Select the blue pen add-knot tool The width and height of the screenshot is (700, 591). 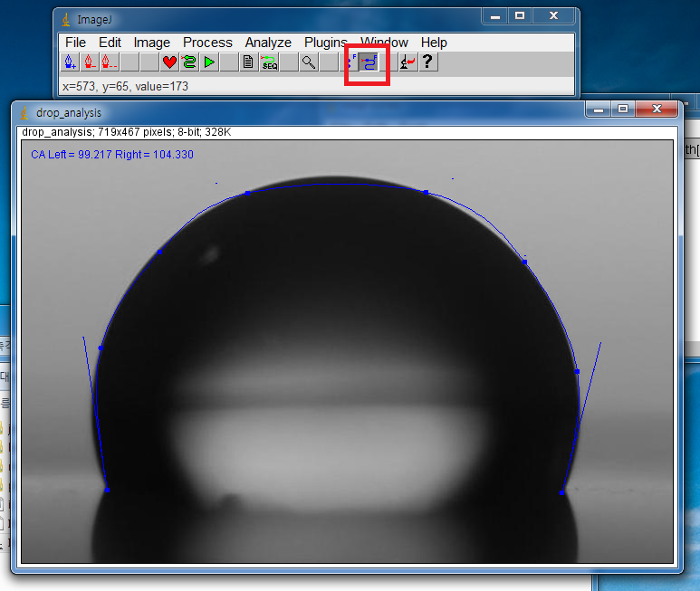pos(70,62)
